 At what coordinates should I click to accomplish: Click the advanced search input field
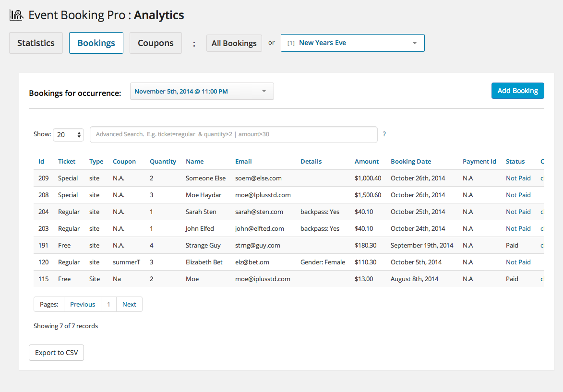234,134
